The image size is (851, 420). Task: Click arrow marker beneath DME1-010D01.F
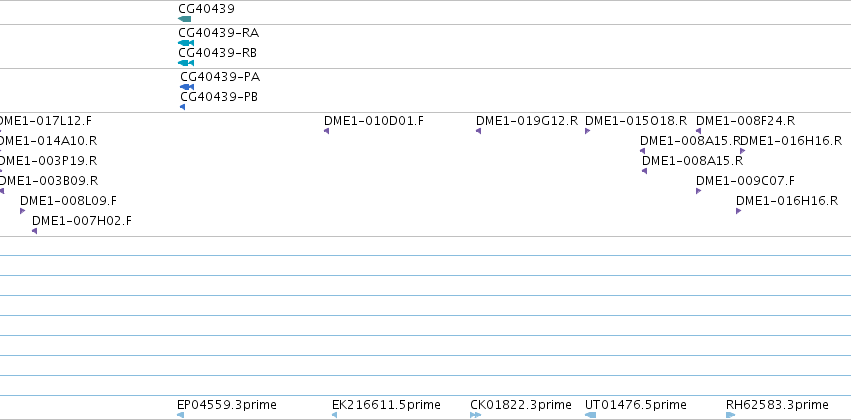point(326,131)
